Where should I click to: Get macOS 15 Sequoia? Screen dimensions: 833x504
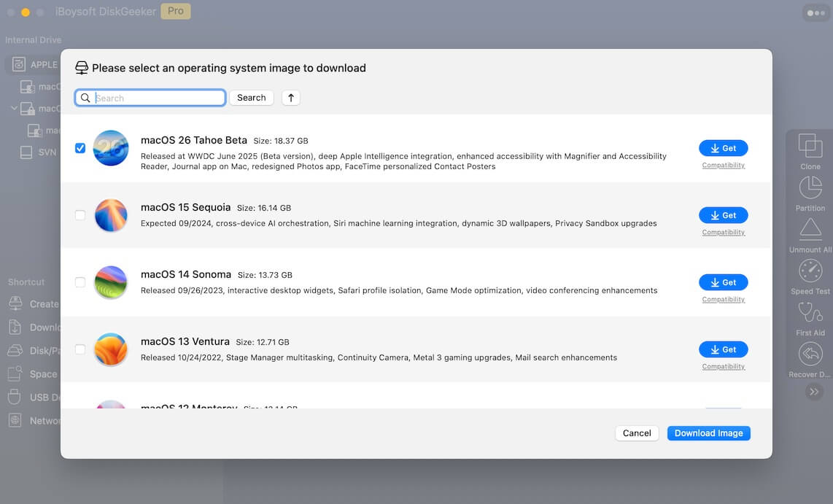[723, 215]
